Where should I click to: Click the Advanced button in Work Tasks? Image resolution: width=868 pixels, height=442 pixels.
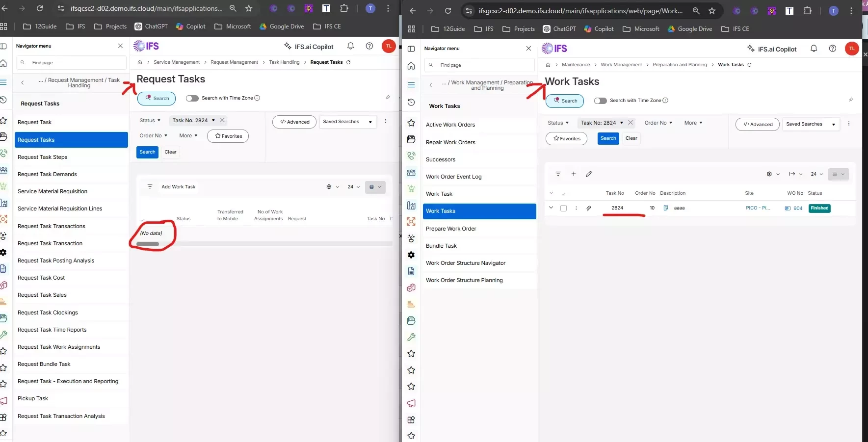click(758, 124)
